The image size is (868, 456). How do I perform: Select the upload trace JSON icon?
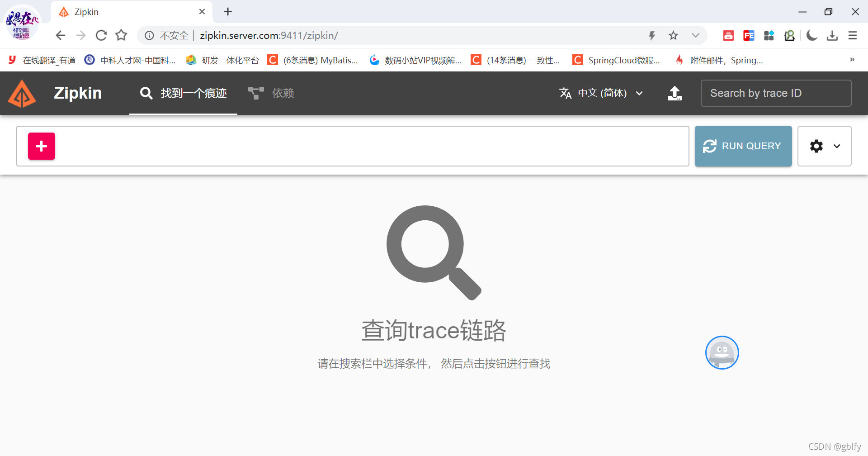pos(674,93)
